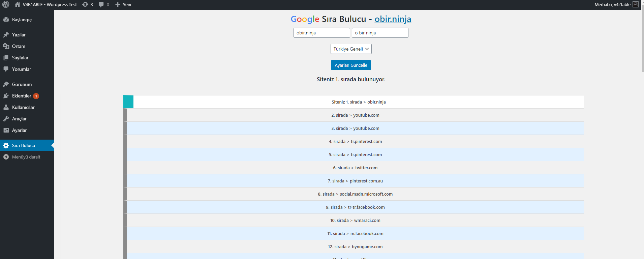
Task: Click the obir.ninja domain input field
Action: point(321,33)
